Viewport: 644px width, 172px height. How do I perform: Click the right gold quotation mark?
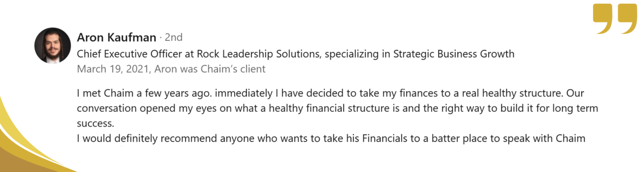pos(628,19)
